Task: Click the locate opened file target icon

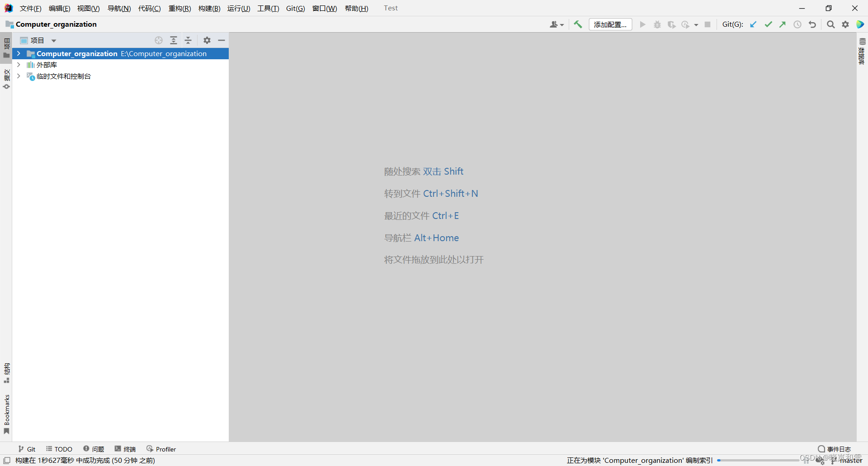Action: tap(159, 40)
